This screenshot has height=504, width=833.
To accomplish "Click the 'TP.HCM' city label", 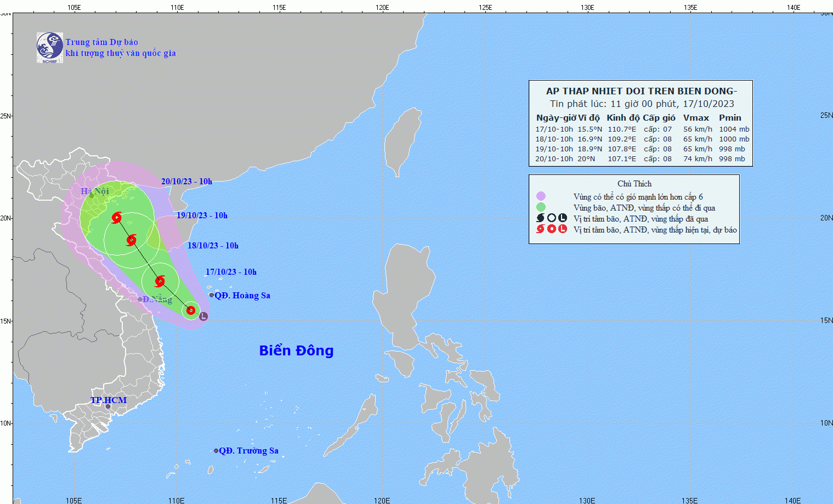I will click(109, 400).
